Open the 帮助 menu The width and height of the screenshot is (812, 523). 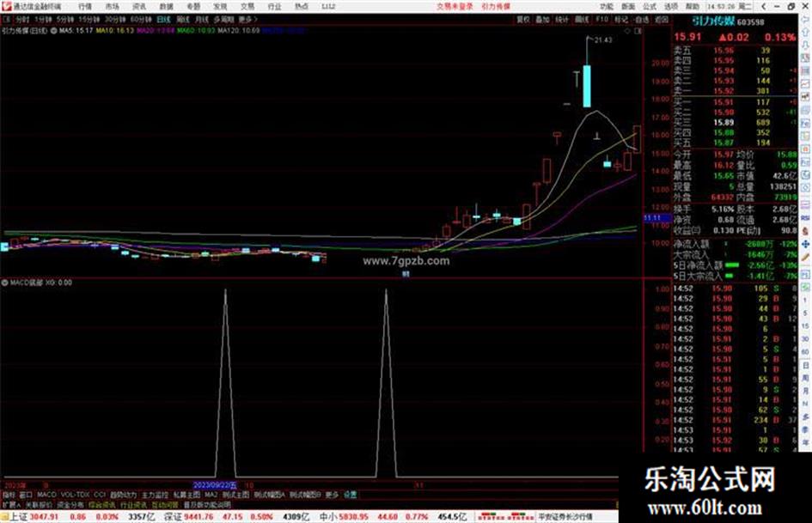[693, 6]
